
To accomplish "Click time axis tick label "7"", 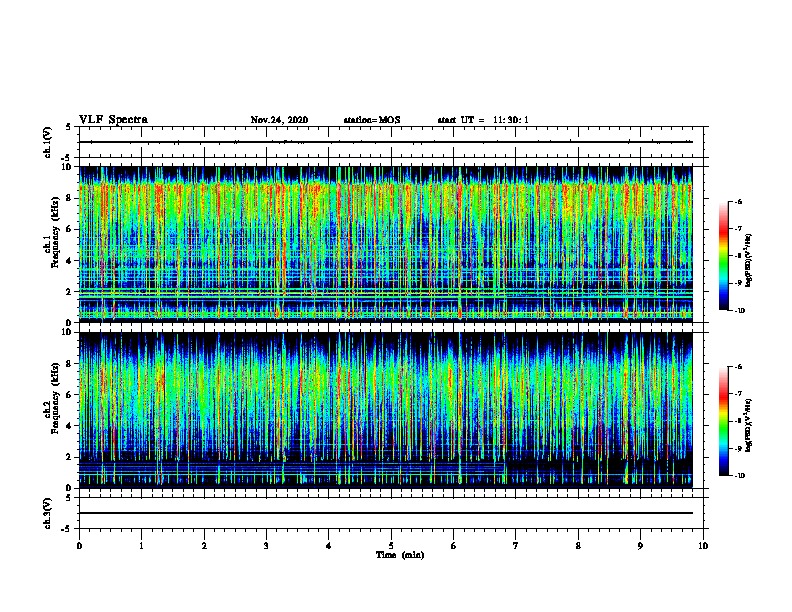I will pos(516,546).
